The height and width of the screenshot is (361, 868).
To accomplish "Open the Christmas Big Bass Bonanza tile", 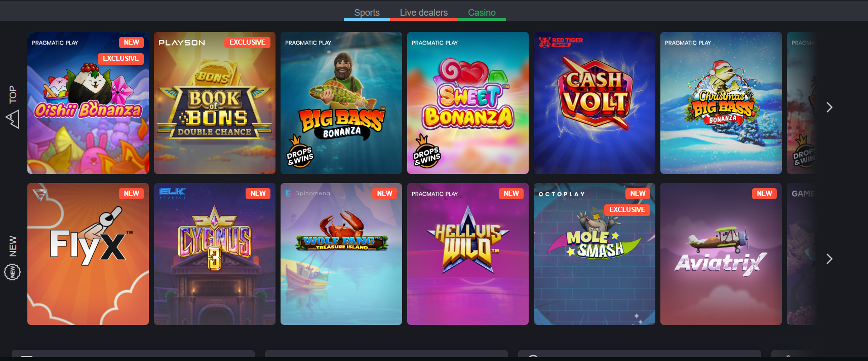I will (x=721, y=103).
